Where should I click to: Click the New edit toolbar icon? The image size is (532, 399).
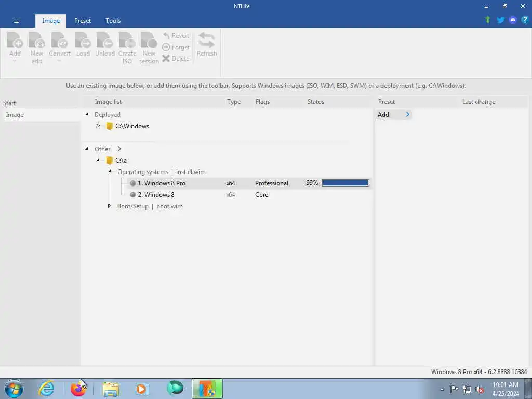(x=37, y=41)
